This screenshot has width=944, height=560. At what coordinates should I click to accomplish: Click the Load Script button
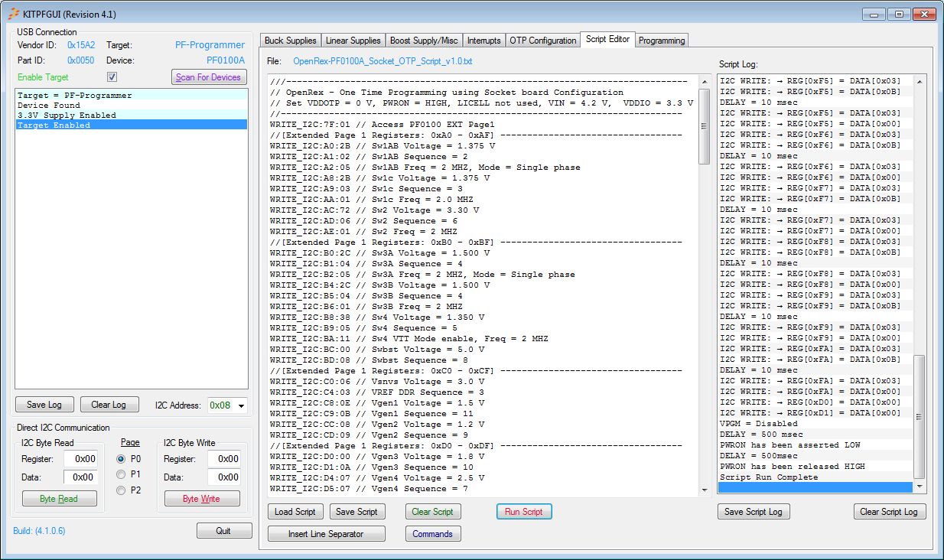pos(295,512)
